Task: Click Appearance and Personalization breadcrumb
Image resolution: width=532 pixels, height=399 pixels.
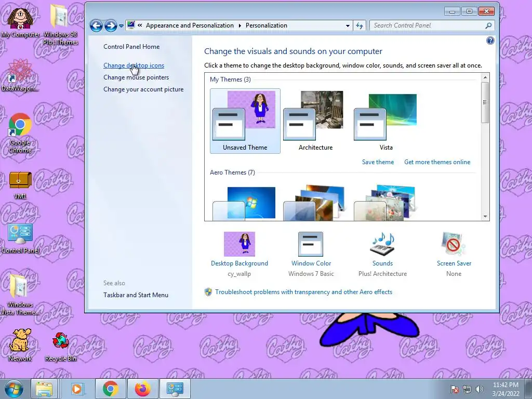Action: pos(190,25)
